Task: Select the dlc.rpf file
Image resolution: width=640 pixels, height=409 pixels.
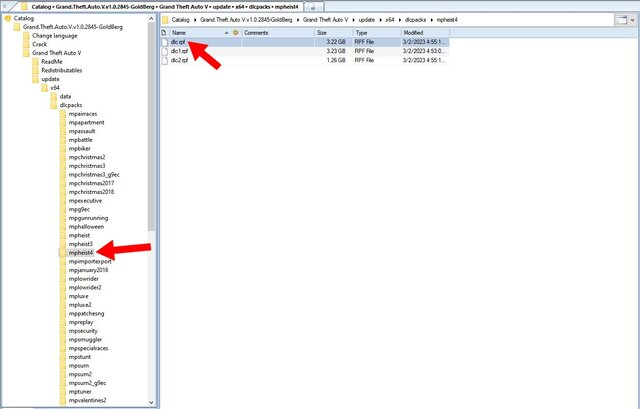Action: (x=305, y=42)
